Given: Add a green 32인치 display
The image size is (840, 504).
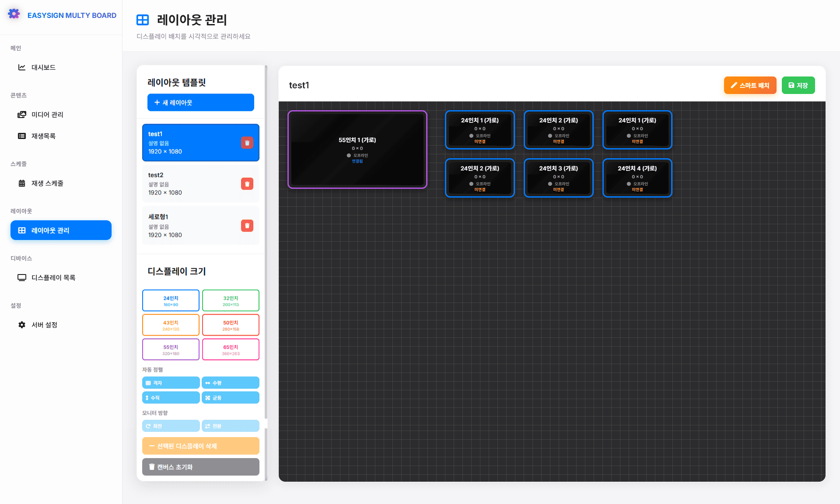Looking at the screenshot, I should pyautogui.click(x=231, y=301).
